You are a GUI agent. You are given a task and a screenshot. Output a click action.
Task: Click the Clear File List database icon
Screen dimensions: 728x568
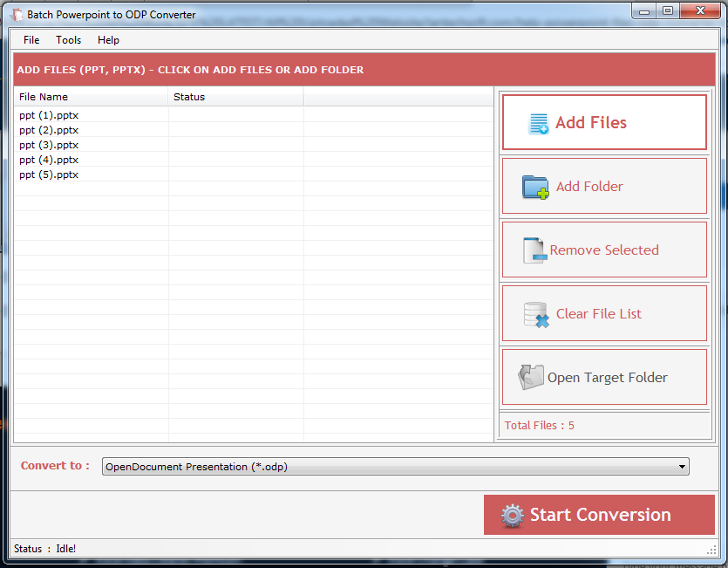[536, 315]
